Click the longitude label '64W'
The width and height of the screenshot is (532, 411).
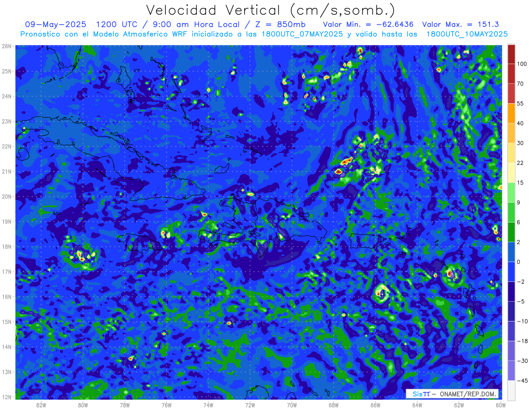click(417, 405)
